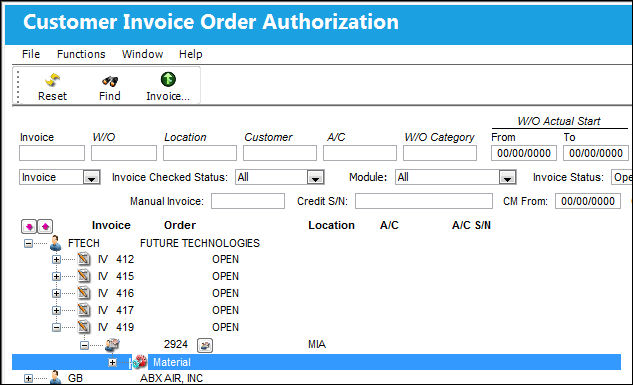Viewport: 633px width, 385px height.
Task: Open the Help menu
Action: [x=191, y=54]
